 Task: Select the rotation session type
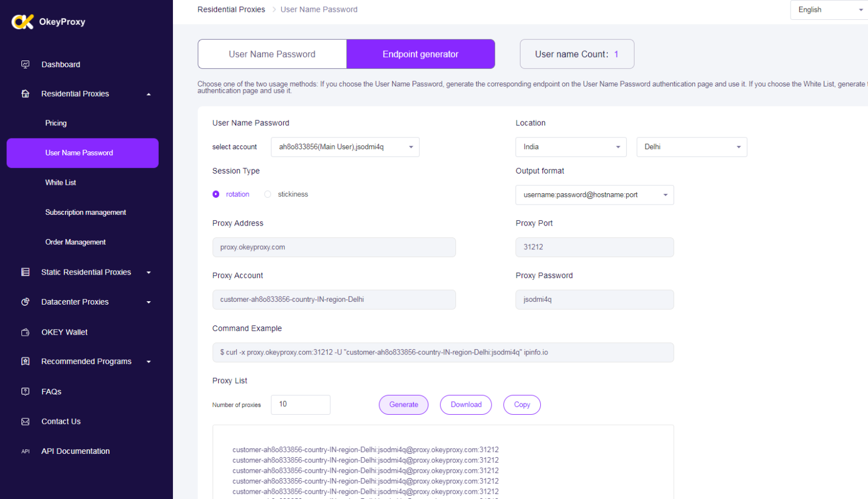tap(216, 194)
